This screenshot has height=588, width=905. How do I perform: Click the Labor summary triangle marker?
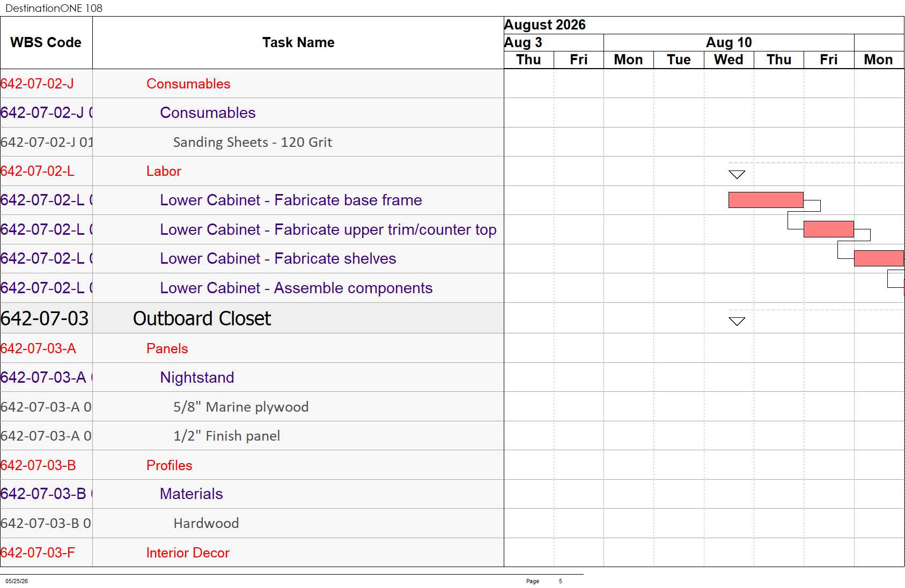(x=737, y=175)
